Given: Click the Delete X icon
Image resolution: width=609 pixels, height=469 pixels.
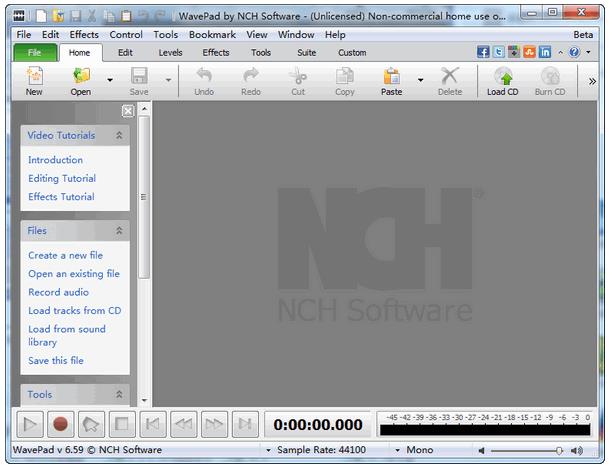Looking at the screenshot, I should [450, 76].
